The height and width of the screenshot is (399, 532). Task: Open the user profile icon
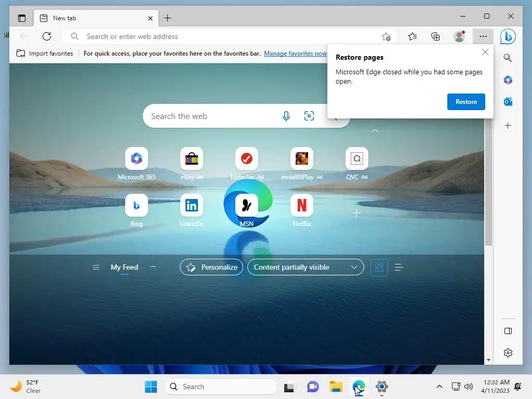(459, 36)
